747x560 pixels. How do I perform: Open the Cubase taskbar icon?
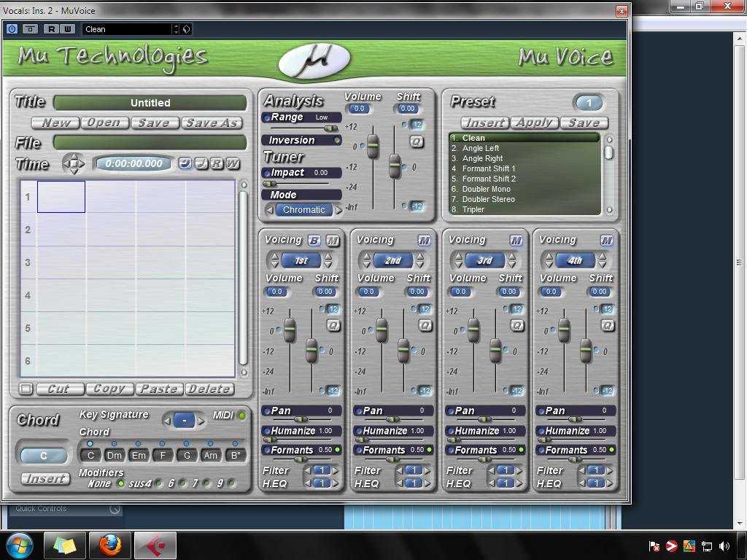click(155, 545)
